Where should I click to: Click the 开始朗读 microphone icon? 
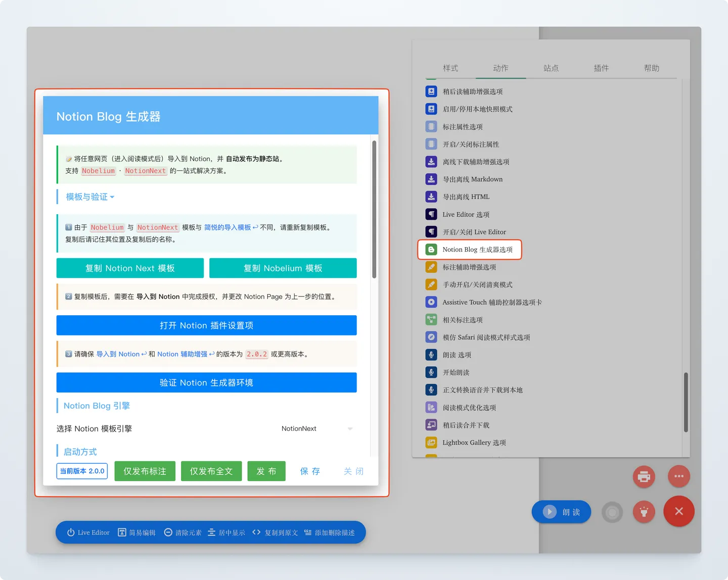coord(431,372)
